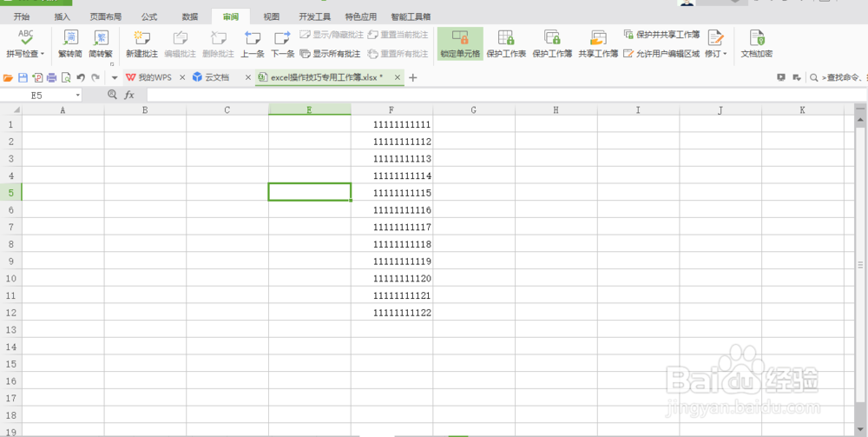Switch to 我的WPS document tab

(x=148, y=77)
